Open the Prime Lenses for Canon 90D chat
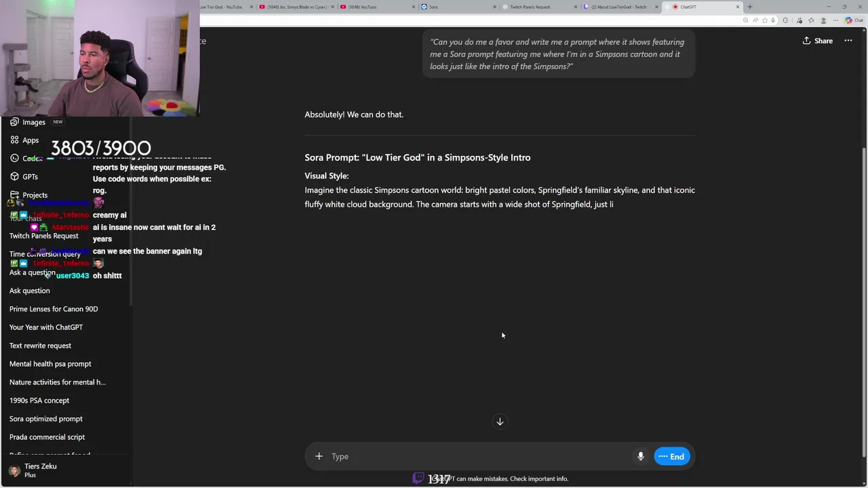This screenshot has height=488, width=868. click(x=54, y=309)
